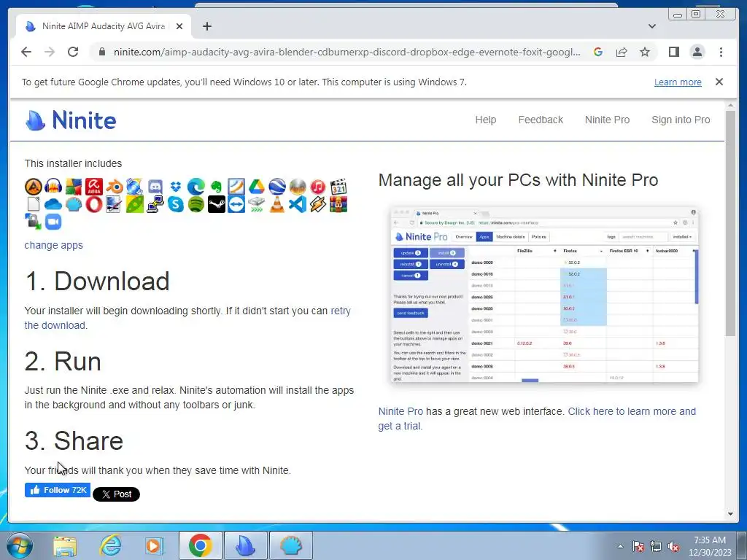Click the PeaZip icon
747x560 pixels.
pyautogui.click(x=135, y=204)
